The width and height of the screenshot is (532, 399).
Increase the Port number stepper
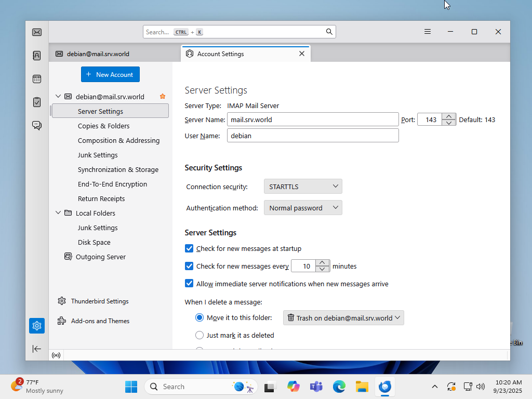coord(448,116)
